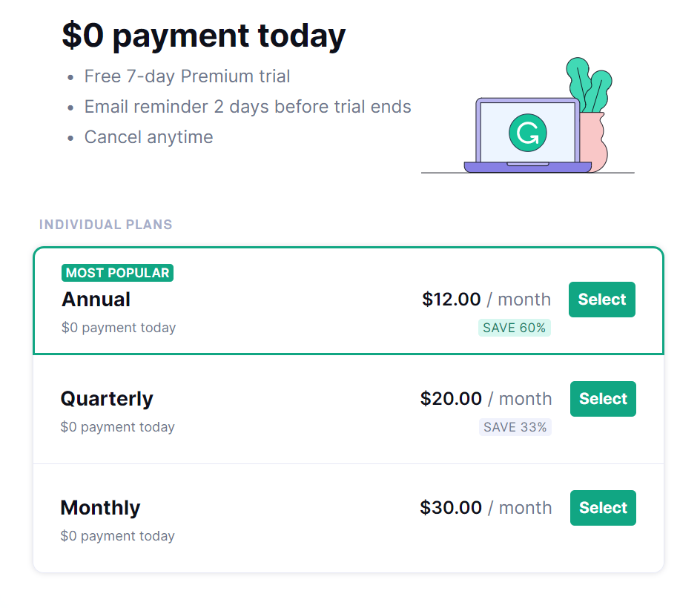Select the Monthly plan button

tap(603, 508)
